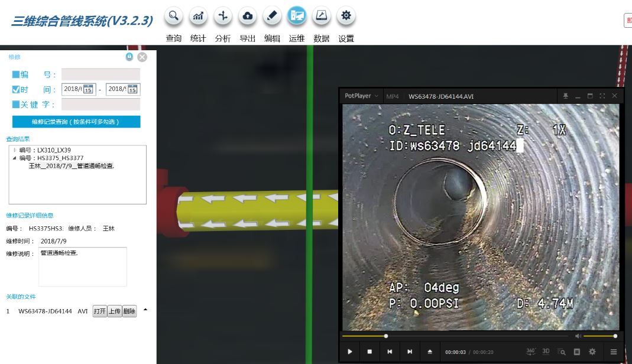
Task: Click 打开 to open the AVI file
Action: (99, 311)
